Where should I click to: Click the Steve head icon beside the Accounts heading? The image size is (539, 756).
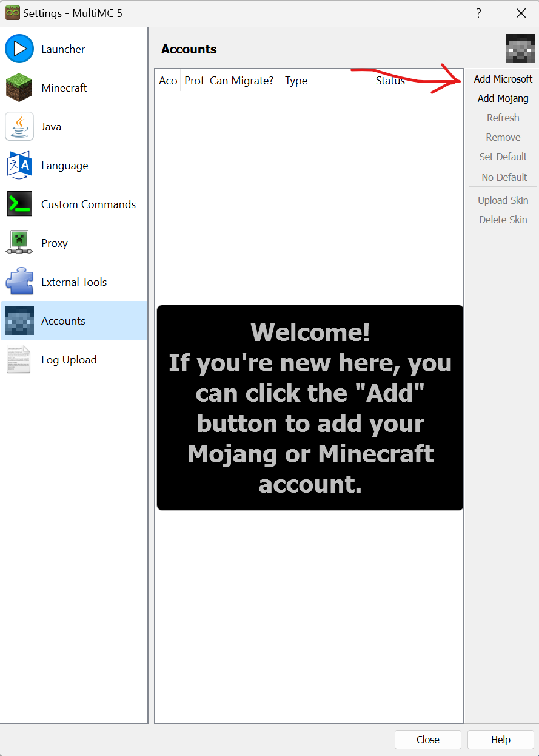[520, 49]
